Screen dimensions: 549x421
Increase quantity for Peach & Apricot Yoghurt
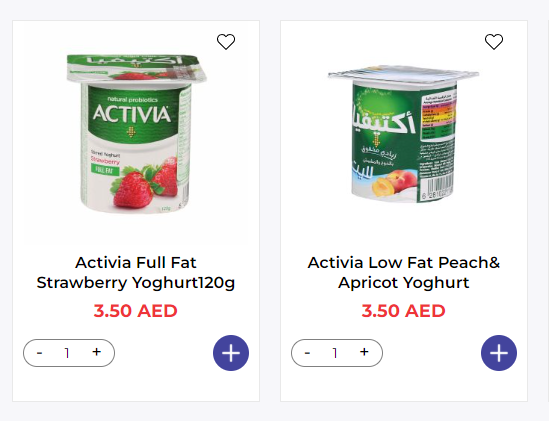coord(364,352)
